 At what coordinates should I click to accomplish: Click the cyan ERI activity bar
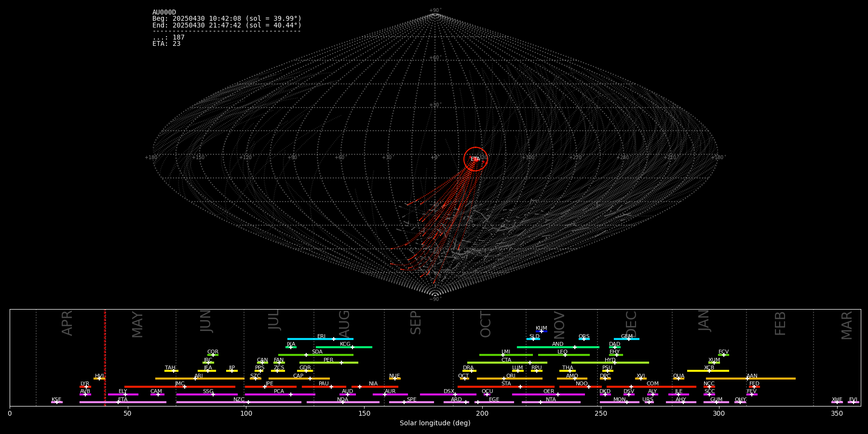coord(320,339)
